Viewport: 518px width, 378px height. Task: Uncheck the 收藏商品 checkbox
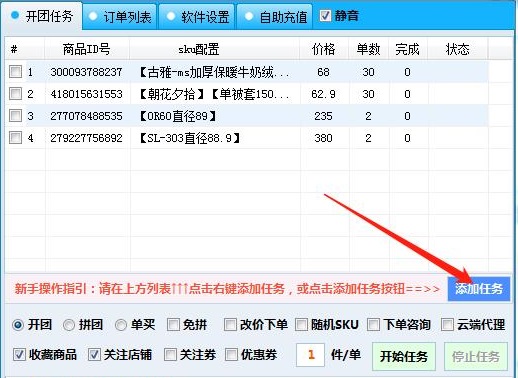19,355
